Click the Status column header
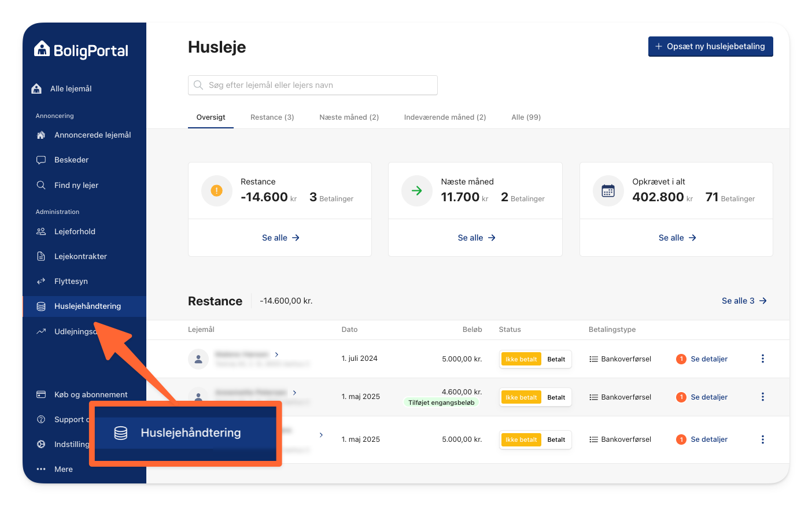The height and width of the screenshot is (506, 812). coord(510,330)
